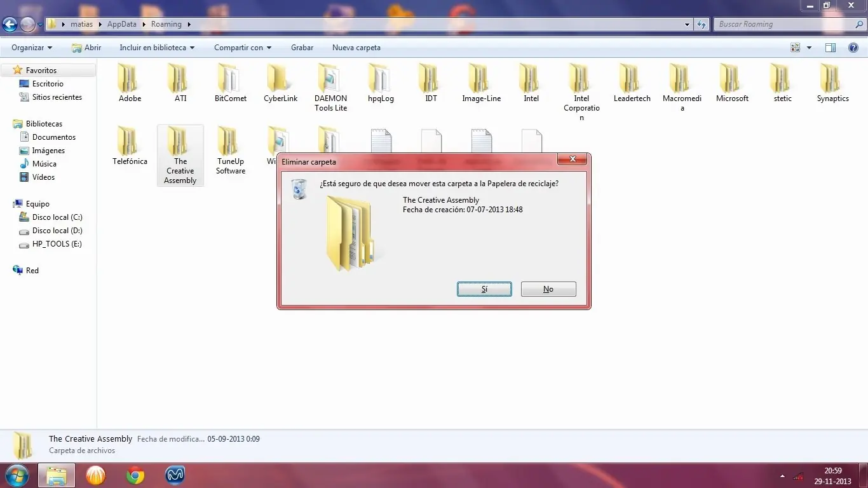Select the BitComet folder
Screen dimensions: 868x488
tap(231, 83)
